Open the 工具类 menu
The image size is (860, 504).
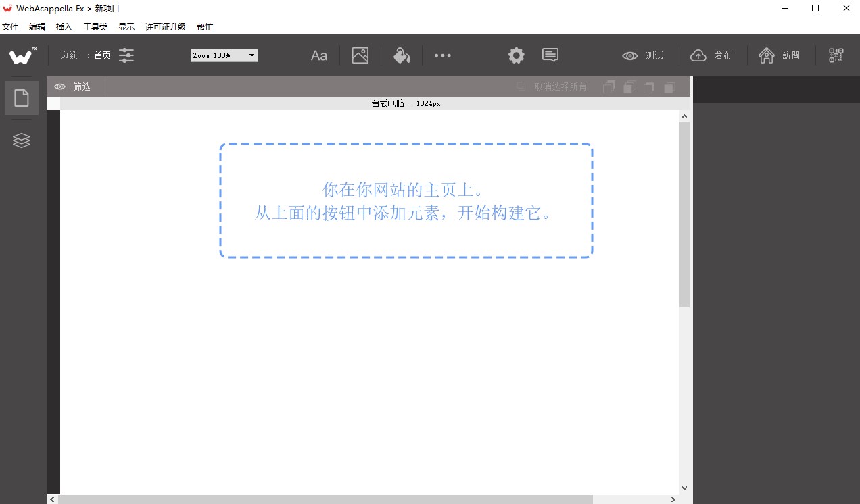[94, 26]
